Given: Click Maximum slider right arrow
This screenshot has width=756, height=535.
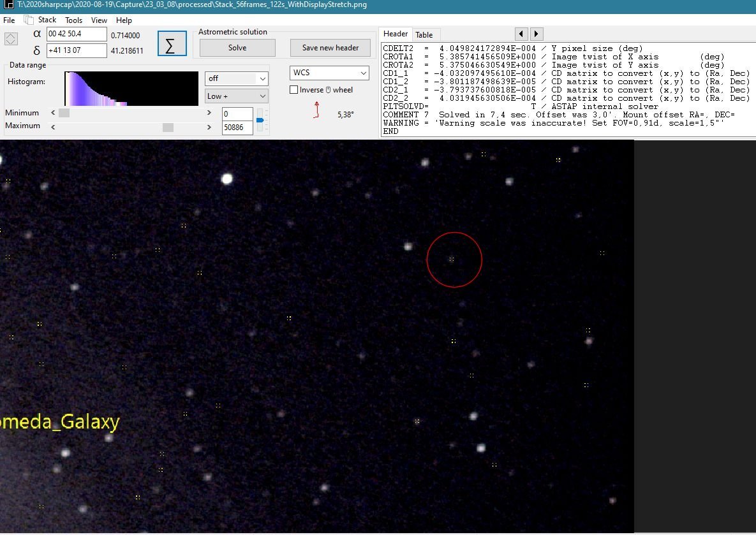Looking at the screenshot, I should [209, 128].
